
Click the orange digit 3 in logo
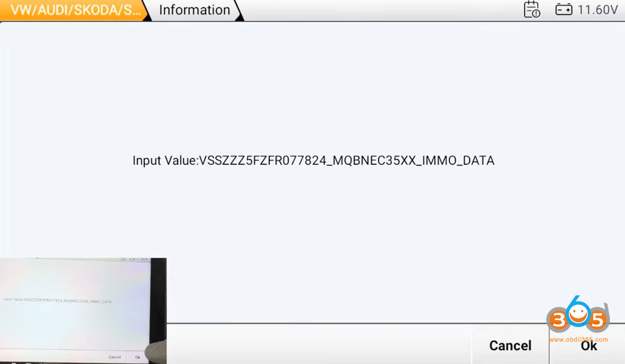(x=558, y=320)
